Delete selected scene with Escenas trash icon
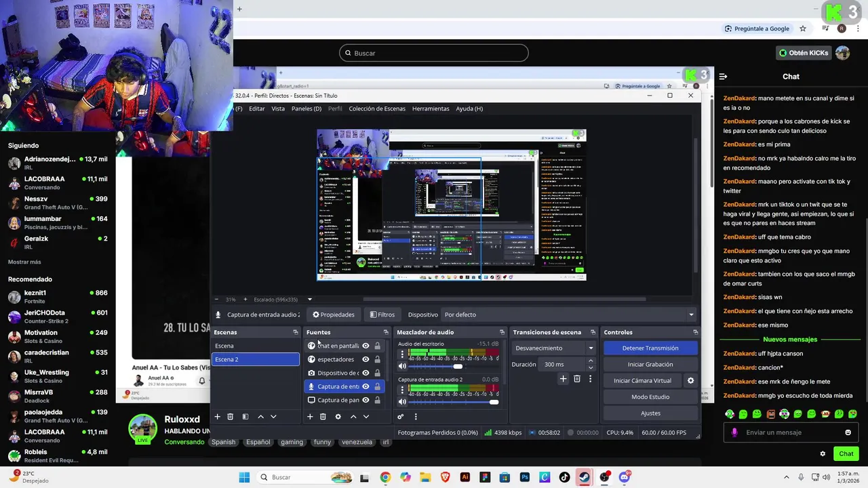Image resolution: width=868 pixels, height=488 pixels. pyautogui.click(x=230, y=417)
